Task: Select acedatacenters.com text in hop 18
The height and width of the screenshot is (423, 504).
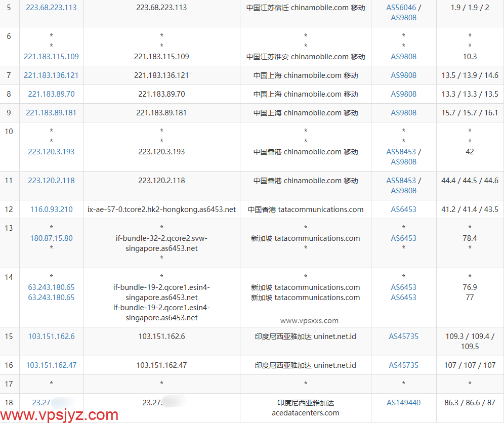Action: tap(305, 413)
